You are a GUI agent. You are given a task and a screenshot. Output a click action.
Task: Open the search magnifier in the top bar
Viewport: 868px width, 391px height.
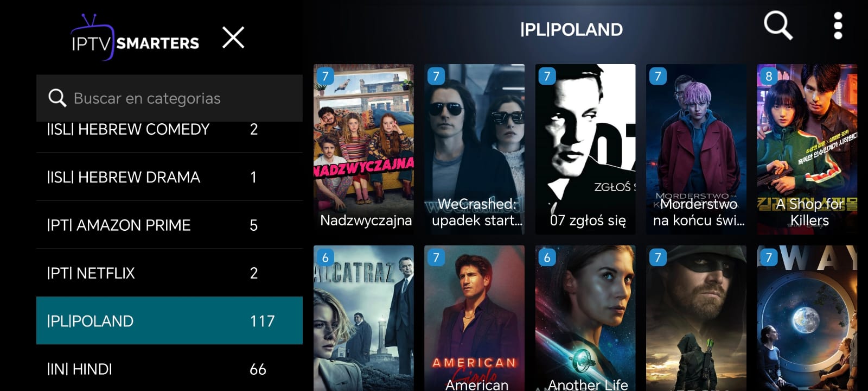[x=778, y=26]
